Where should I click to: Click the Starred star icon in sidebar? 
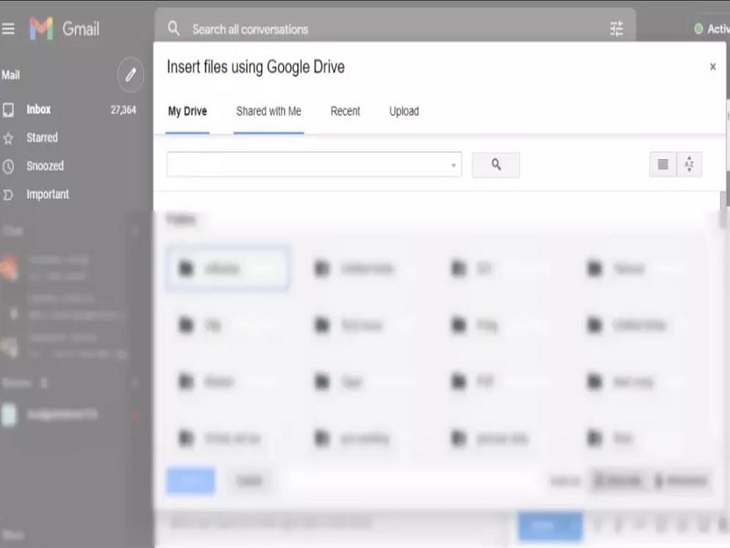point(8,138)
